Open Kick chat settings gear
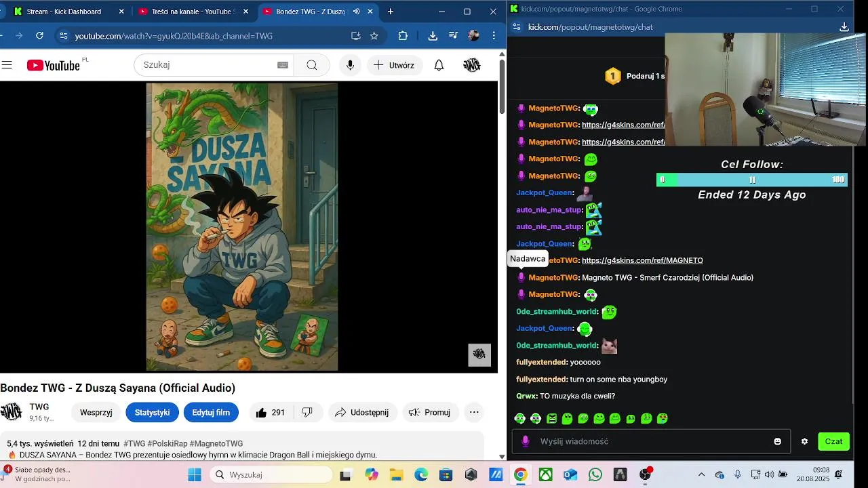Image resolution: width=868 pixels, height=488 pixels. coord(804,441)
